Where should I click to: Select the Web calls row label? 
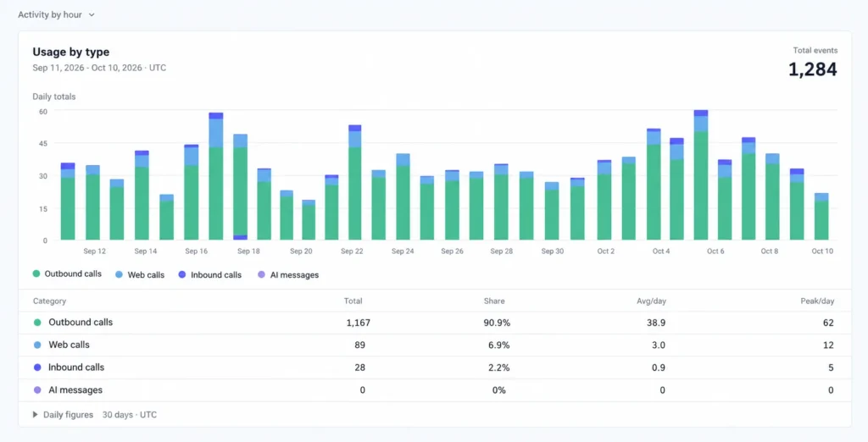pyautogui.click(x=69, y=345)
